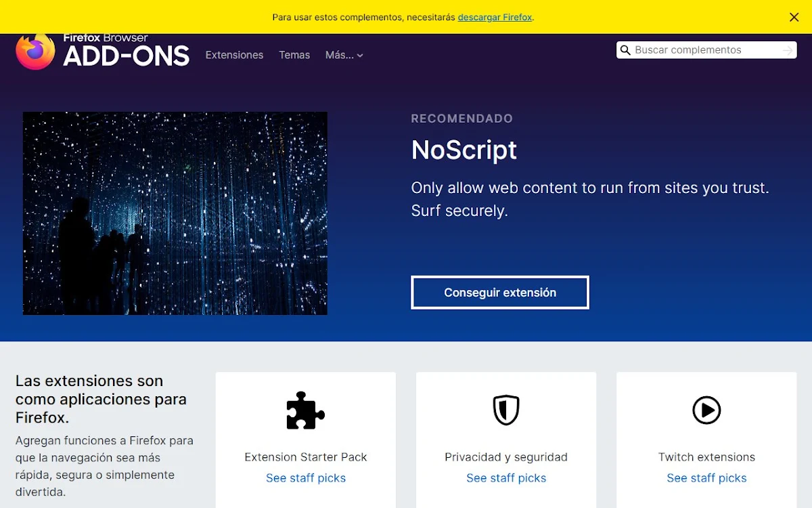Click the Twitch extensions label
The height and width of the screenshot is (508, 812).
[x=706, y=457]
